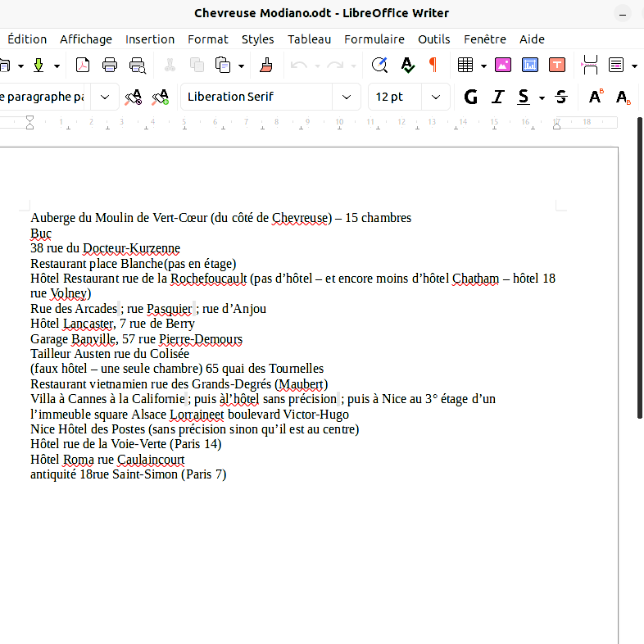644x644 pixels.
Task: Run the spelling check icon
Action: coord(407,66)
